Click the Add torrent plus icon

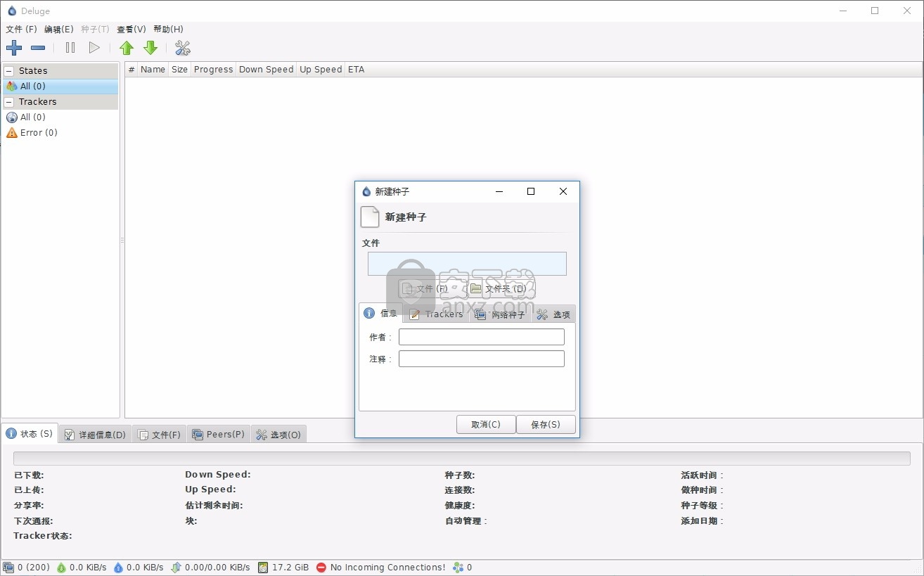[14, 48]
